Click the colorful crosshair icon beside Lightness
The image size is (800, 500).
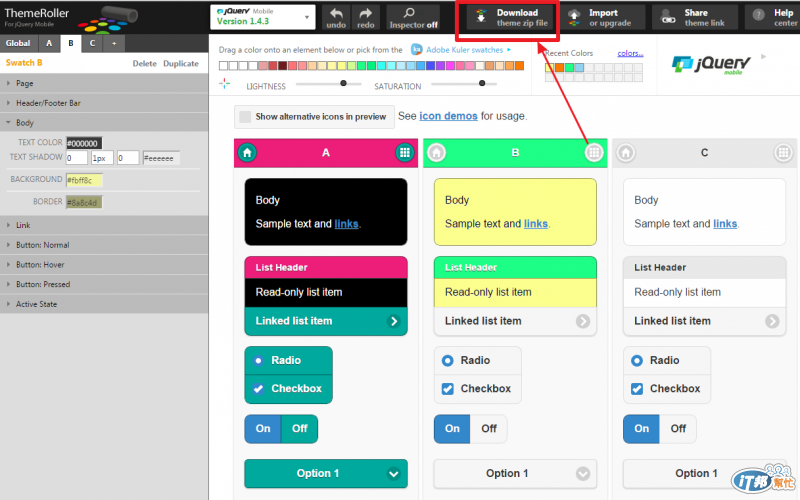coord(224,83)
